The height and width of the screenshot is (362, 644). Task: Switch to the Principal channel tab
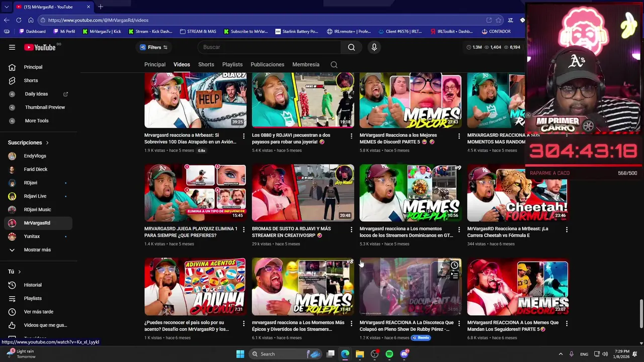(155, 64)
